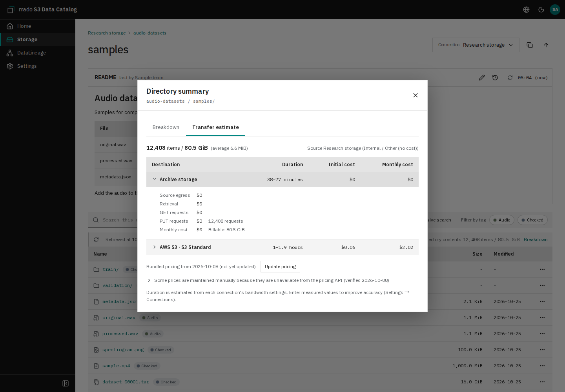Screen dimensions: 565x392
Task: Click the copy path icon
Action: (530, 45)
